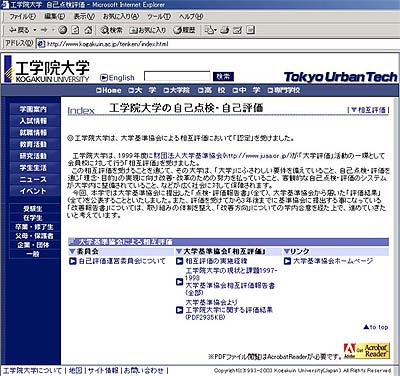Open サイト情報 footer link
Screen dimensions: 400x376
(103, 370)
